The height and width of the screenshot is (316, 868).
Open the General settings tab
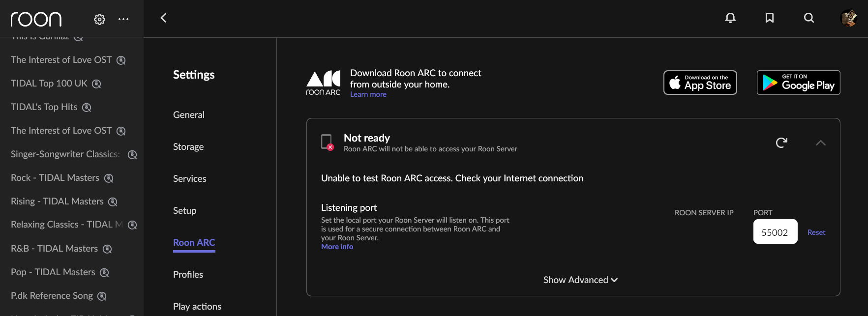(189, 115)
